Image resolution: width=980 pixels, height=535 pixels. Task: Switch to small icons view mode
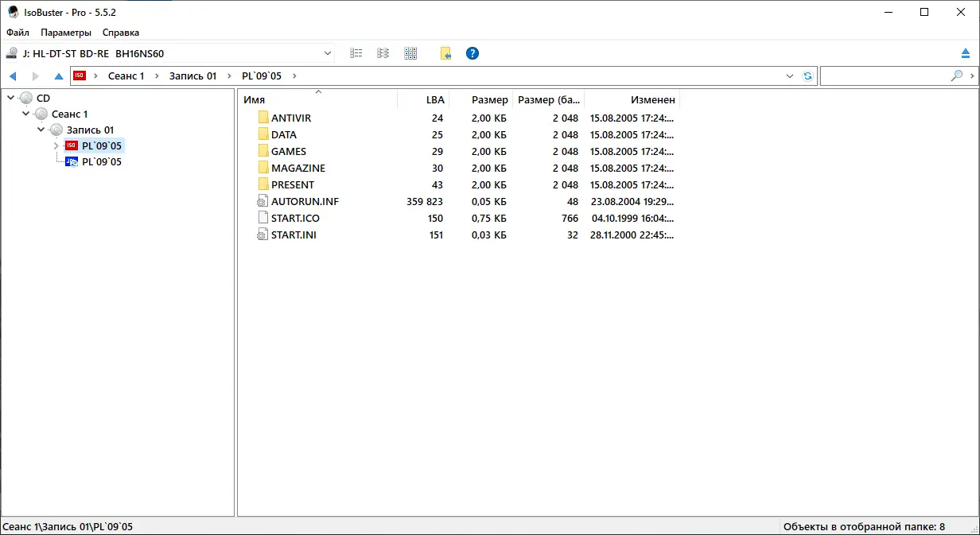[383, 53]
